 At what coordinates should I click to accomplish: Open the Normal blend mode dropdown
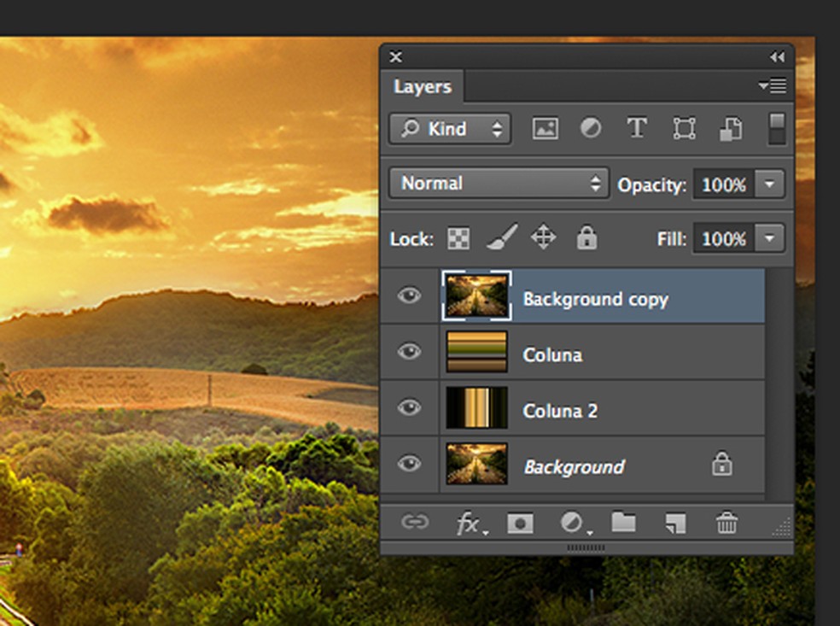499,184
